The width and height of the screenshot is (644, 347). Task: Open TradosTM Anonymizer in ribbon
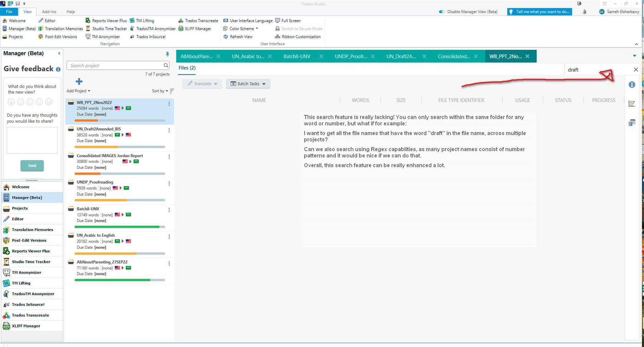click(152, 29)
